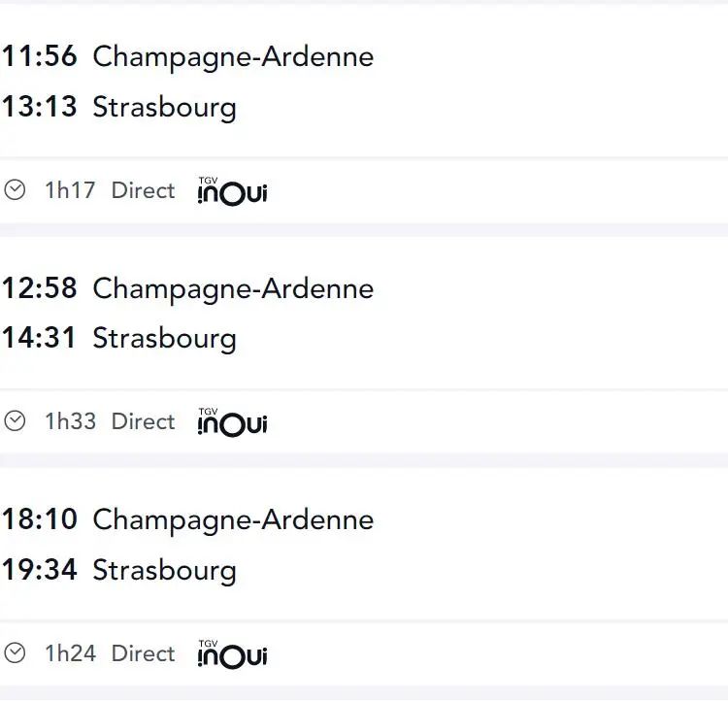Open the journey card arriving at 19:34
Viewport: 728px width, 701px height.
364,577
